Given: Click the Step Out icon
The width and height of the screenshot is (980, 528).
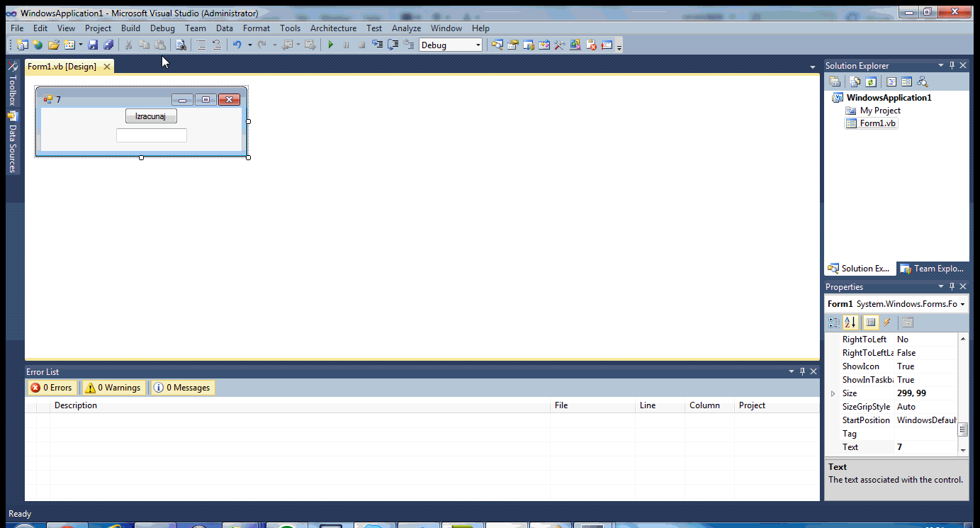Looking at the screenshot, I should [408, 45].
